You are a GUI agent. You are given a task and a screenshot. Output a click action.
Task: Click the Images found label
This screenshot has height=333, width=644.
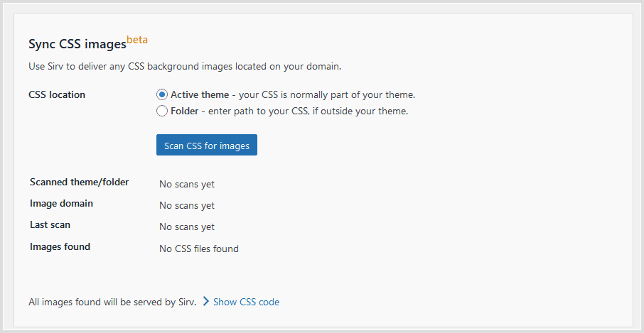pos(60,247)
